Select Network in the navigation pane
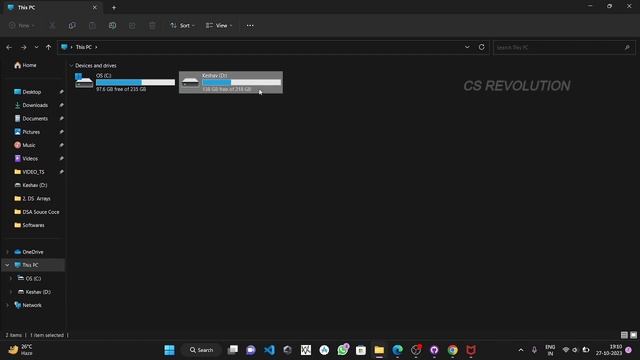The width and height of the screenshot is (640, 360). point(28,305)
